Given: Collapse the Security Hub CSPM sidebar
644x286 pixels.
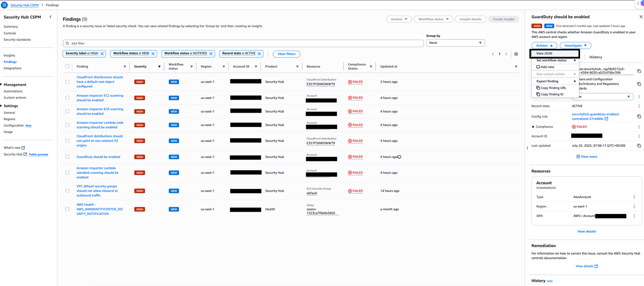Looking at the screenshot, I should pyautogui.click(x=50, y=17).
